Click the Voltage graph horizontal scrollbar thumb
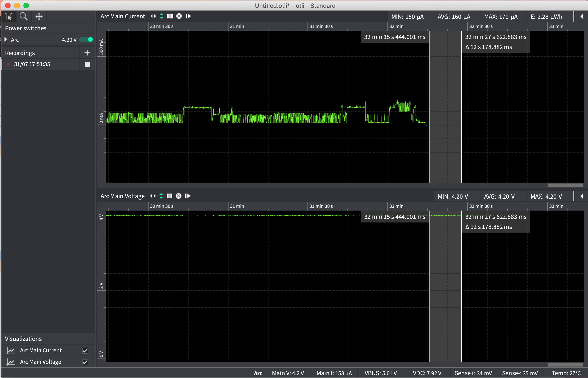 565,365
